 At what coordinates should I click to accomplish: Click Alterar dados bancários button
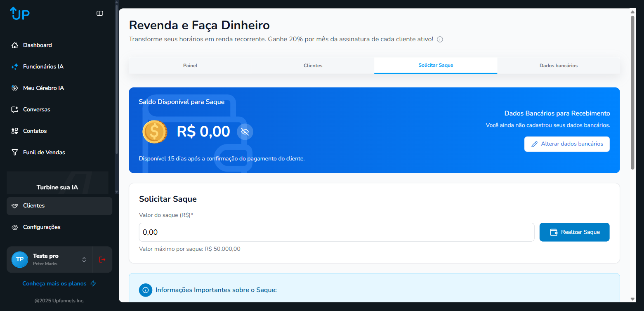coord(567,144)
